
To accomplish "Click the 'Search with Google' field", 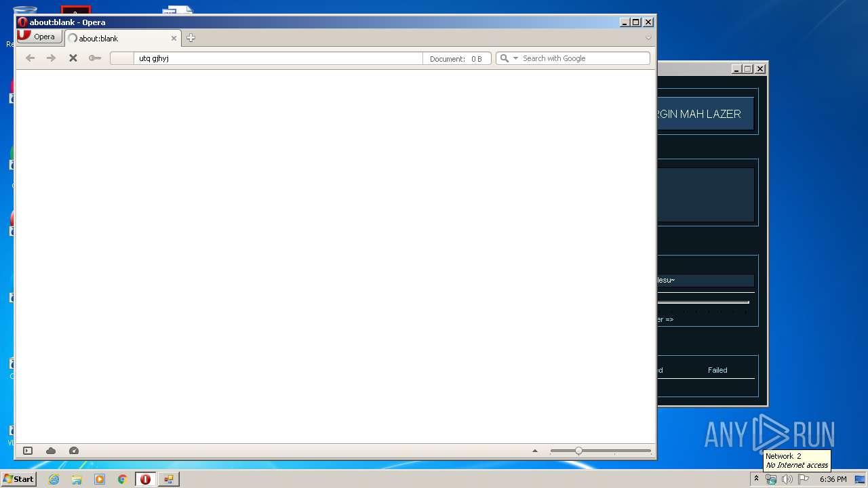I will 585,58.
